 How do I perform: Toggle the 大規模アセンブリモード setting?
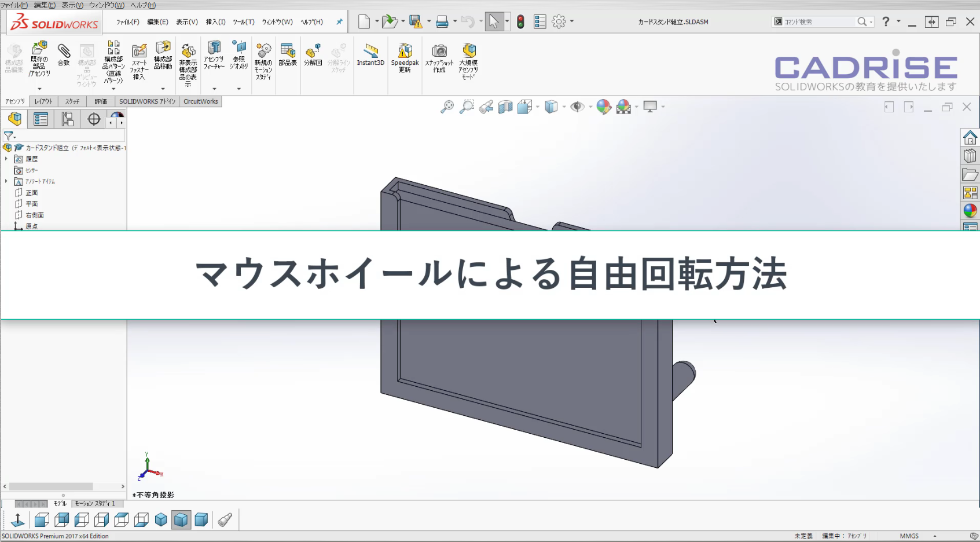pyautogui.click(x=469, y=58)
